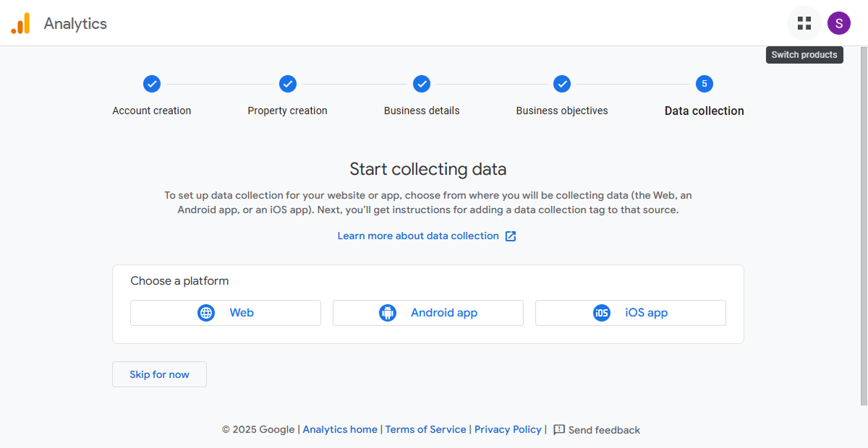
Task: Click the Business details step marker
Action: (422, 83)
